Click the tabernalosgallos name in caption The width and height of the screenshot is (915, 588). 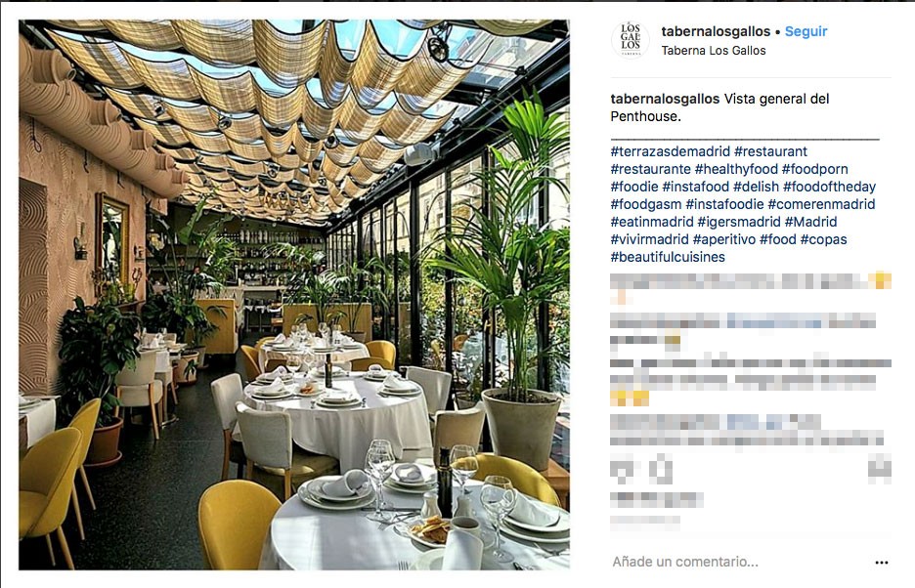665,99
